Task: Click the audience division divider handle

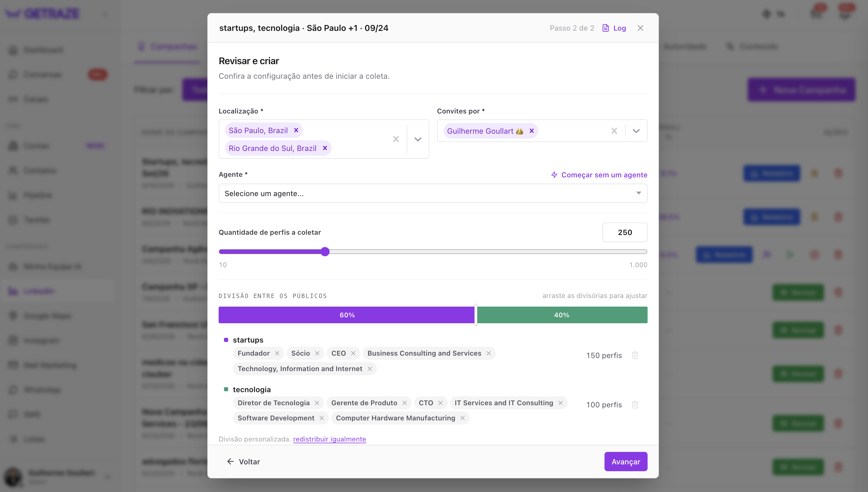Action: pos(476,315)
